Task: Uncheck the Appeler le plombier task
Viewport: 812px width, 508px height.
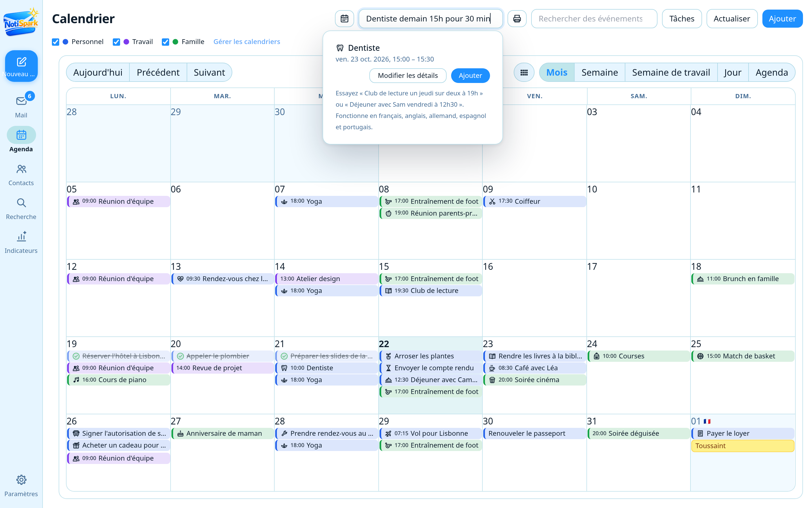Action: 180,356
